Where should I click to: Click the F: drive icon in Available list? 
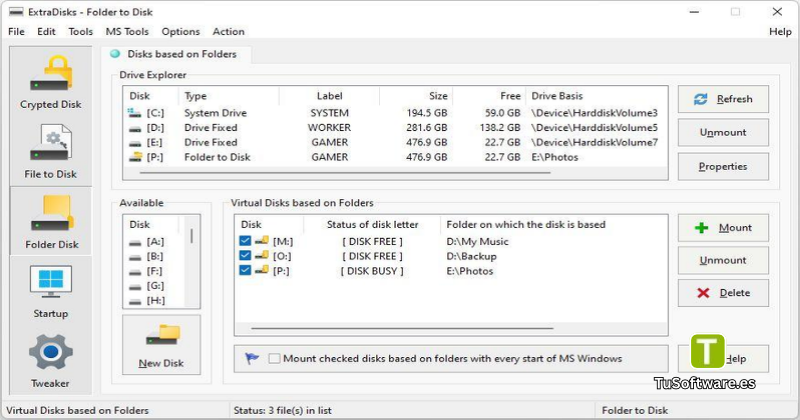135,272
